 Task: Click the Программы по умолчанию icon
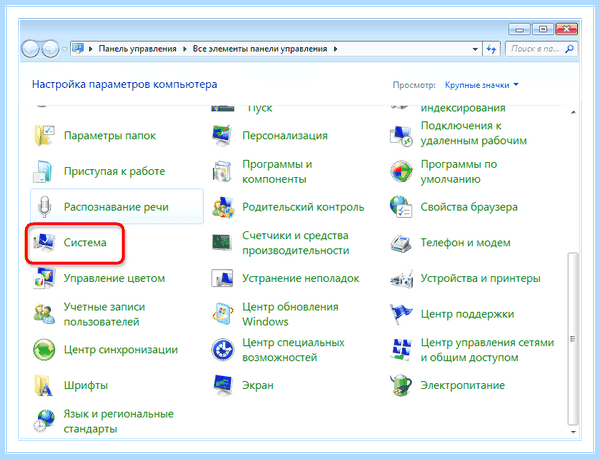[401, 171]
